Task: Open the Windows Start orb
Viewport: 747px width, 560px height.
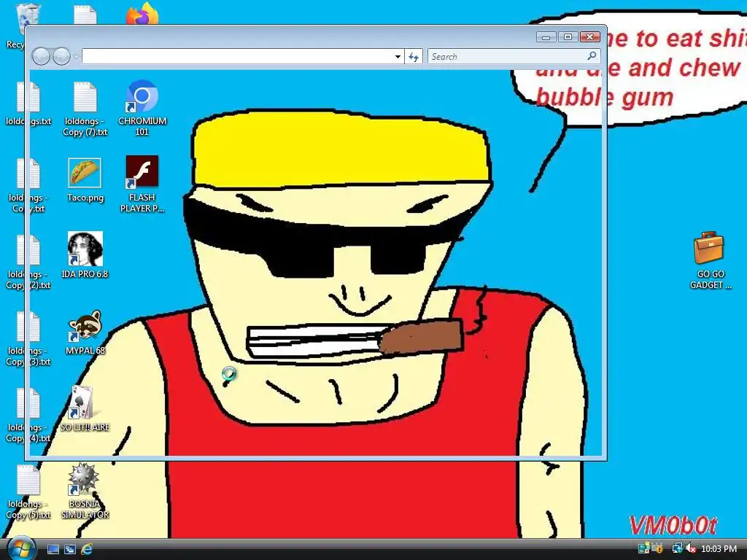Action: [x=21, y=548]
